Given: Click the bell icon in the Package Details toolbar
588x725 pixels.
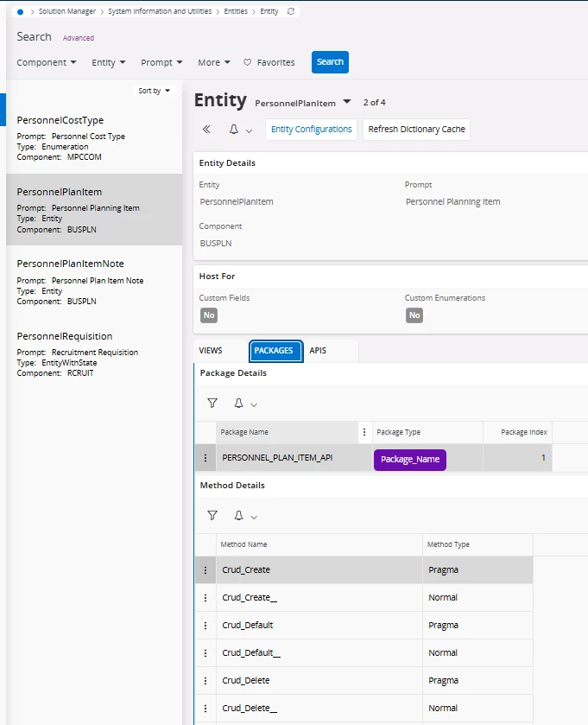Looking at the screenshot, I should coord(238,404).
